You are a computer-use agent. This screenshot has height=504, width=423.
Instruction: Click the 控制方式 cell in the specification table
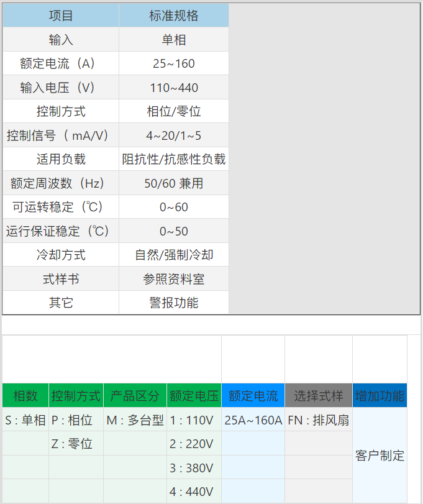61,111
